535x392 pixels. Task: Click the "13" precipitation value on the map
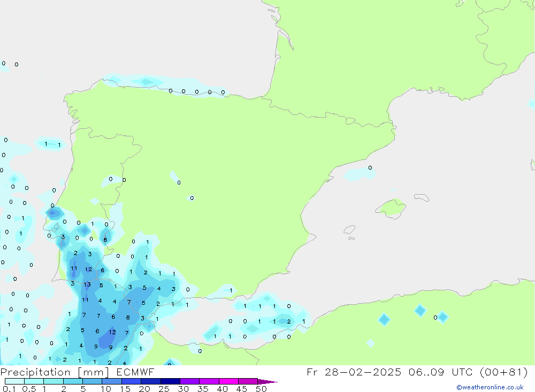point(87,284)
